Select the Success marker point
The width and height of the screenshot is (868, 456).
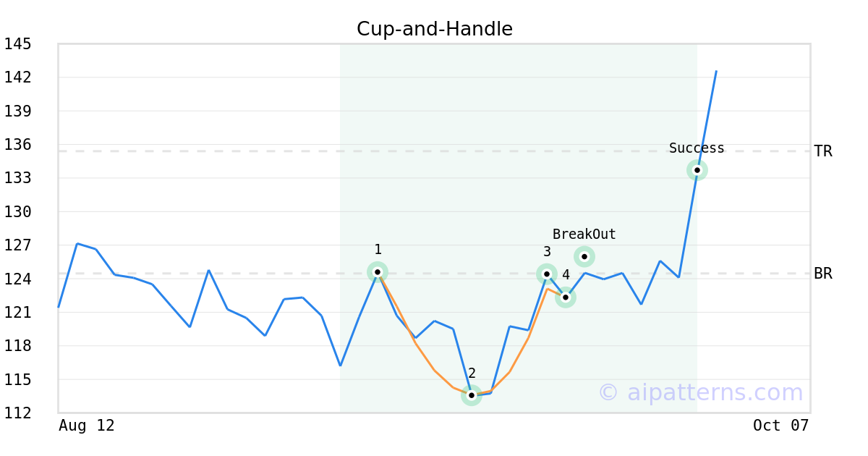pyautogui.click(x=697, y=170)
